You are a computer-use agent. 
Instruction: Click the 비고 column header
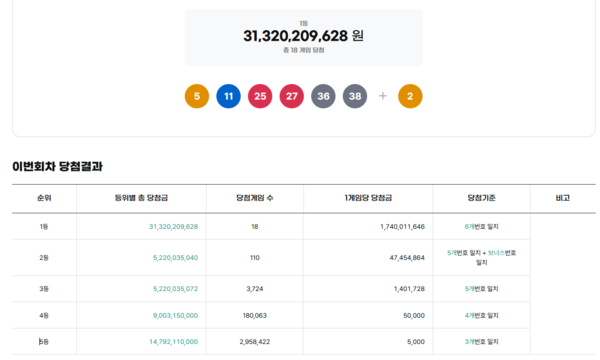(563, 198)
